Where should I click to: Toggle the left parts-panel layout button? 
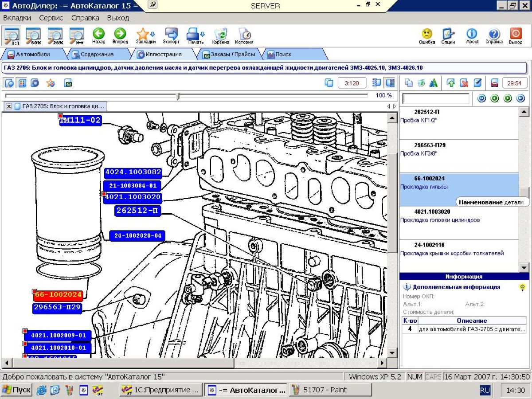377,83
